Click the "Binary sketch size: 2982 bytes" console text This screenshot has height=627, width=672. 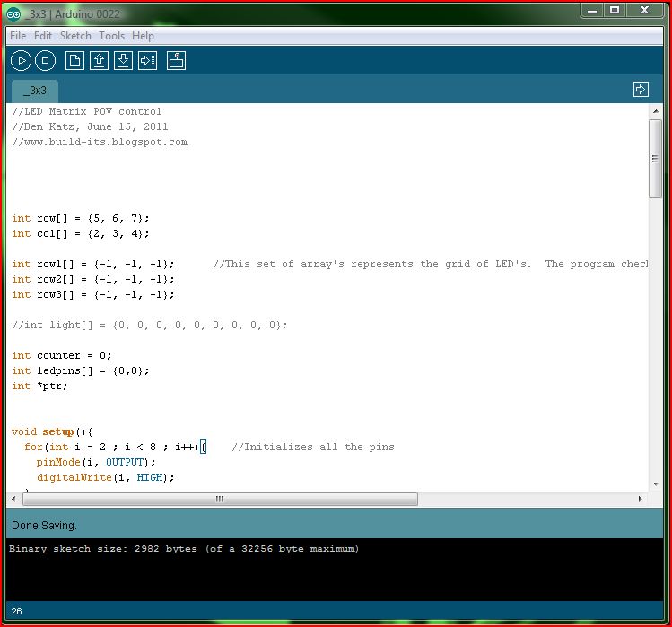click(x=103, y=549)
